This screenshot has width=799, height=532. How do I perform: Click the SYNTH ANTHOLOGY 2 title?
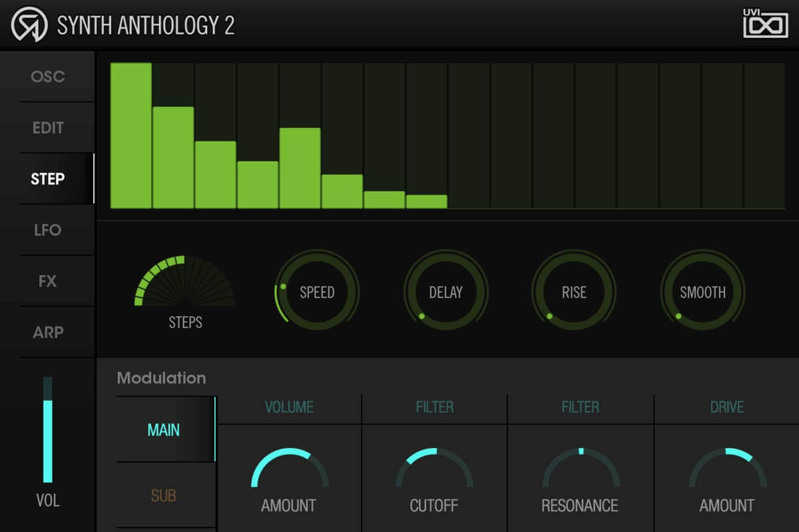pos(146,25)
